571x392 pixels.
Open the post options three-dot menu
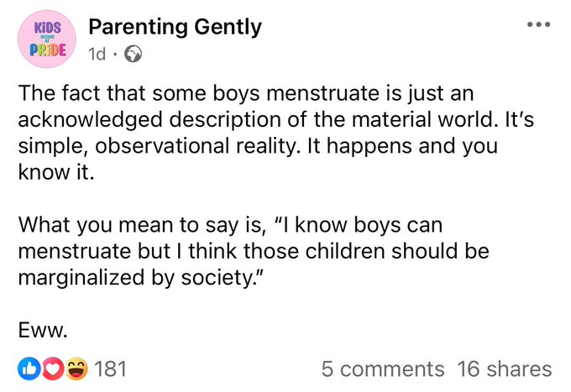pyautogui.click(x=538, y=24)
